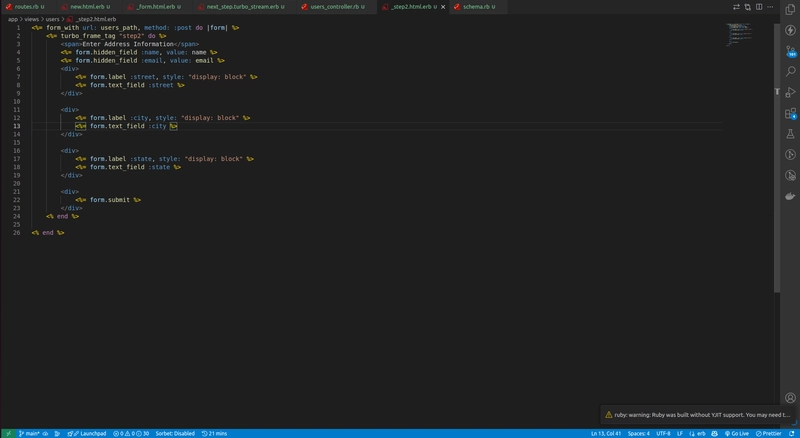Open problems panel from errors and warnings count
The height and width of the screenshot is (438, 800).
tap(131, 433)
